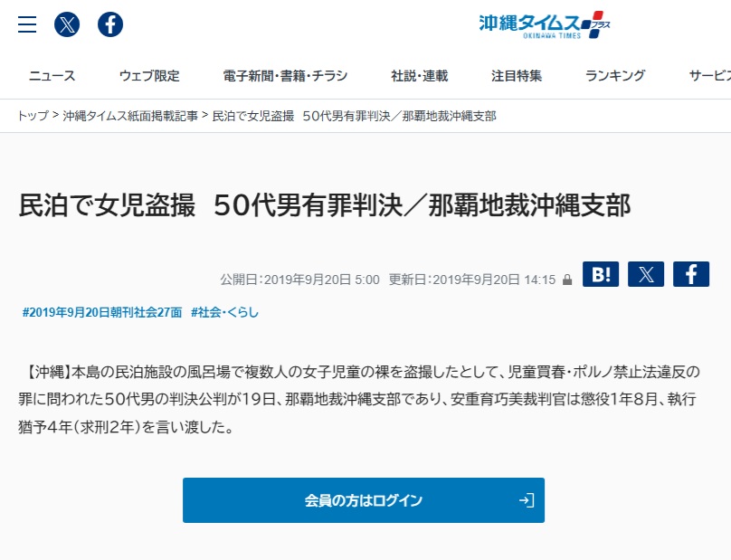Open the 社説・連載 section

[x=420, y=75]
